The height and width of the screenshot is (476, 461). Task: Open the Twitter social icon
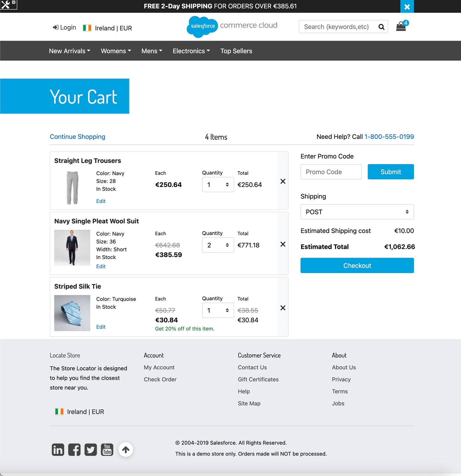pos(91,450)
